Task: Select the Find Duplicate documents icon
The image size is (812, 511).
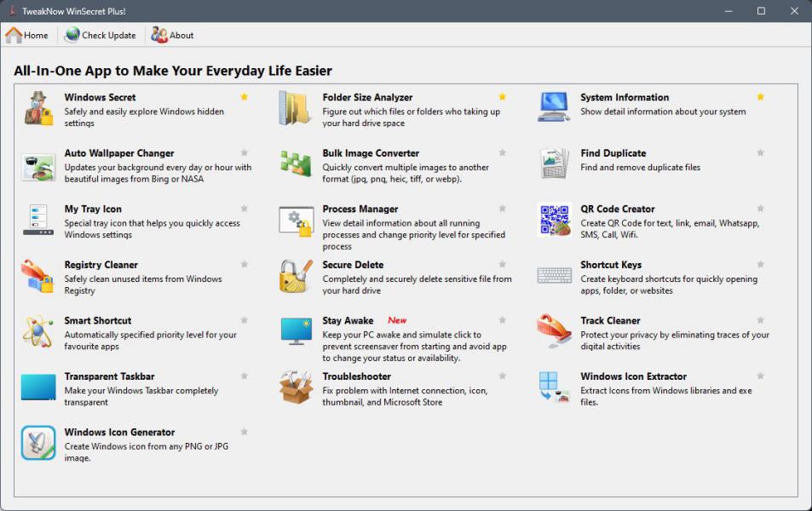Action: (x=554, y=163)
